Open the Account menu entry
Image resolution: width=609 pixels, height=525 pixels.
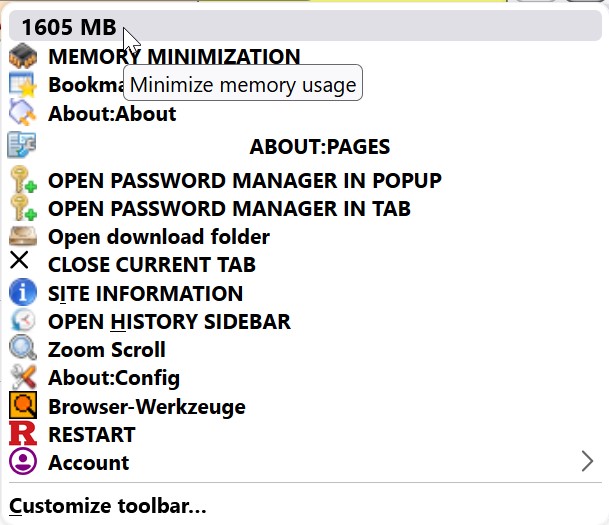pyautogui.click(x=88, y=463)
